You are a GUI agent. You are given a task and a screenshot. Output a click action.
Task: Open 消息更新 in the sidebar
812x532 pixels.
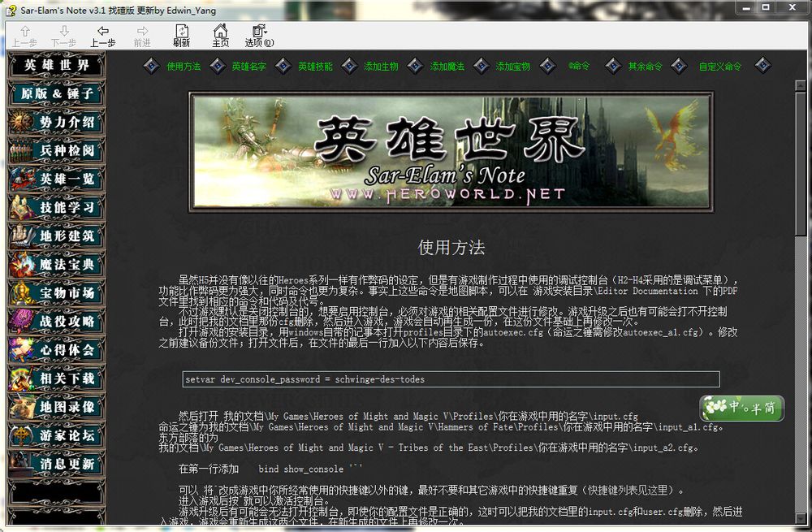(x=57, y=464)
